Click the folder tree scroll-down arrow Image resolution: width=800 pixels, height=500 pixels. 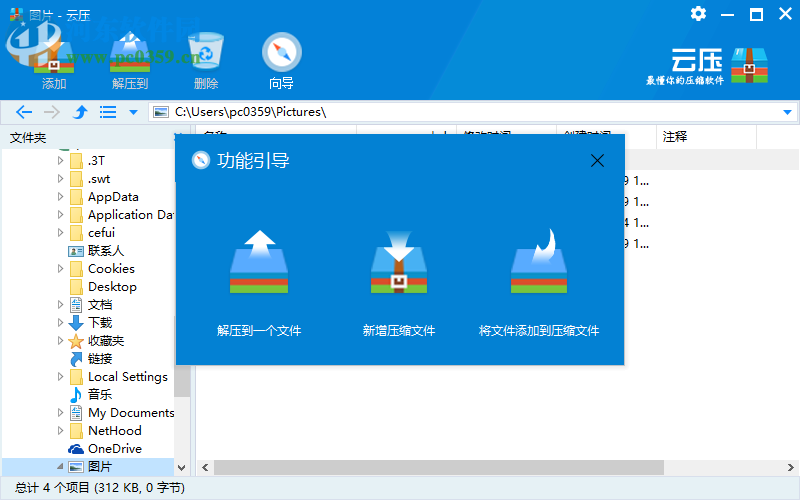[181, 467]
